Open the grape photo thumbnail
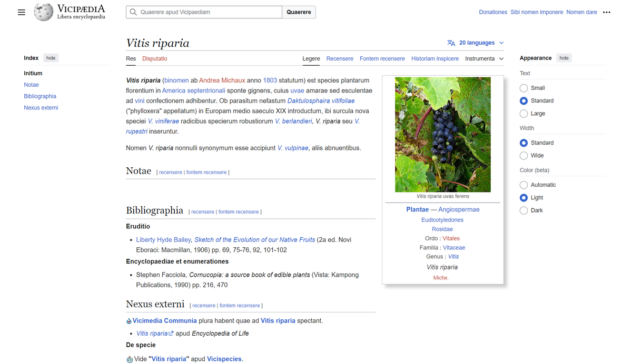Viewport: 632px width, 364px height. [443, 135]
